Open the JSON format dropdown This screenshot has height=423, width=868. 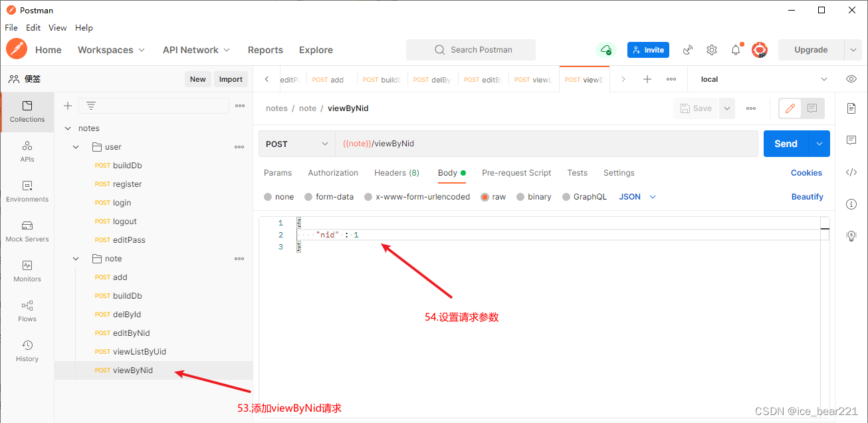tap(637, 197)
